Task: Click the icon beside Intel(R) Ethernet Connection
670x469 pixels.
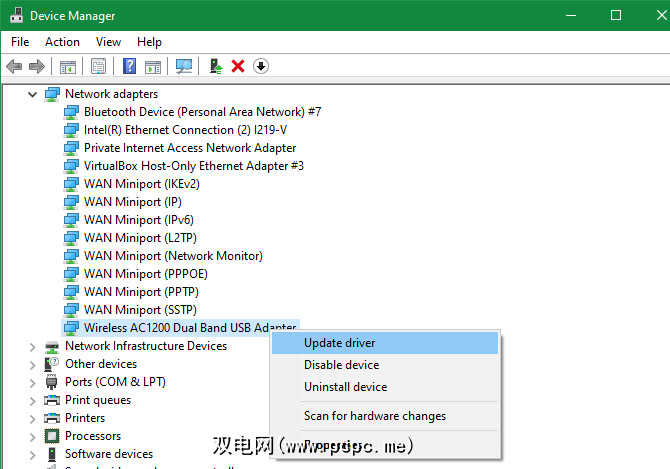Action: coord(71,130)
